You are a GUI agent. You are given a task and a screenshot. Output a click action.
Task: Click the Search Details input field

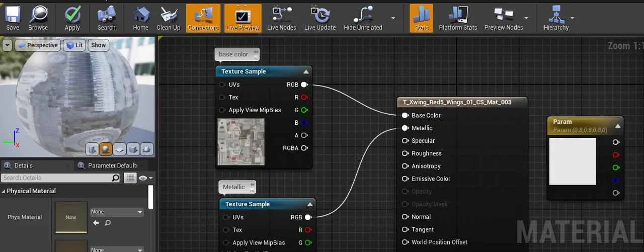[x=56, y=178]
